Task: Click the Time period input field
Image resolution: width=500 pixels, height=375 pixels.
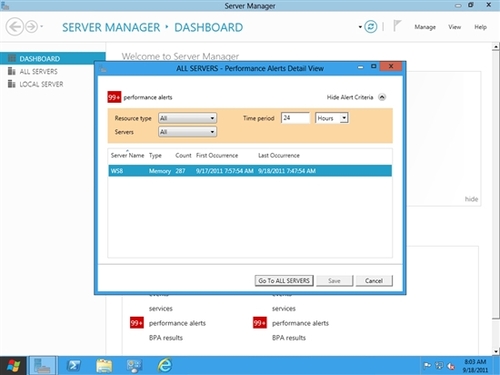Action: (295, 118)
